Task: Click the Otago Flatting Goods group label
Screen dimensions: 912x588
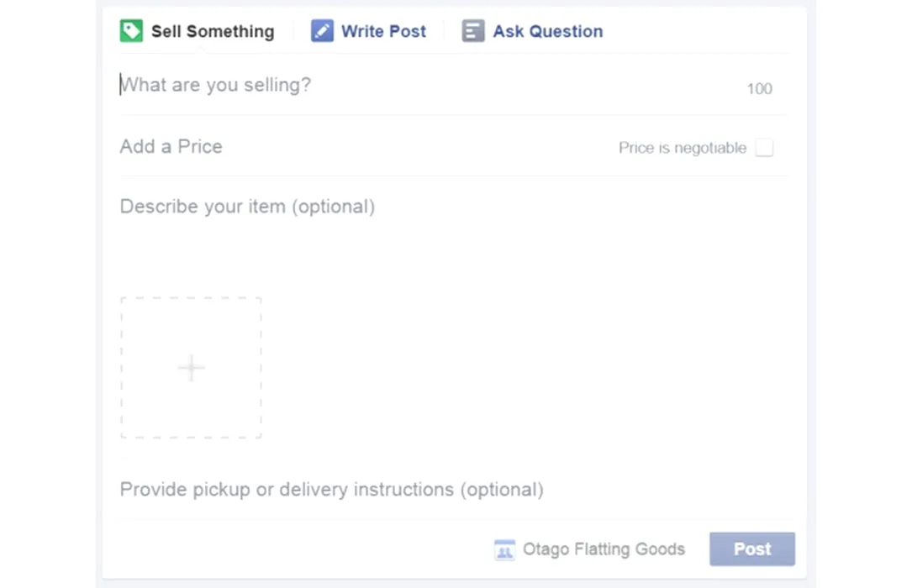Action: coord(604,549)
